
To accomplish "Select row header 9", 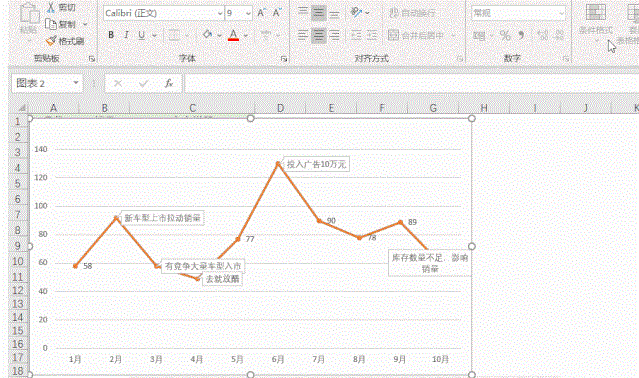I will point(18,246).
